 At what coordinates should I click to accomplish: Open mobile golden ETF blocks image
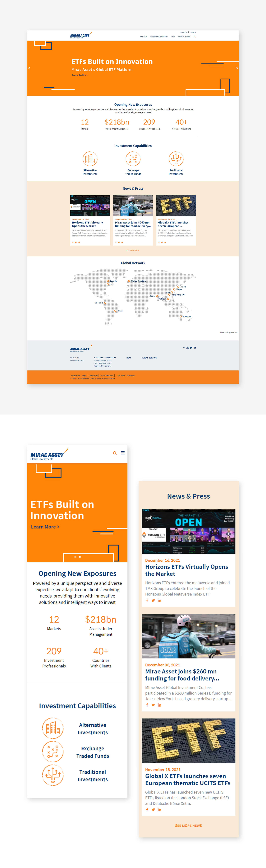[188, 741]
